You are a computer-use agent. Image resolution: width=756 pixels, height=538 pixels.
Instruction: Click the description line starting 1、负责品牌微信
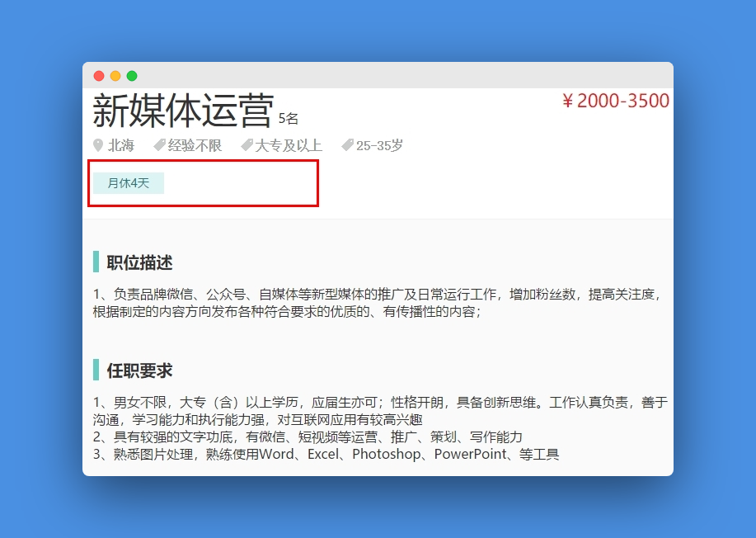coord(377,295)
